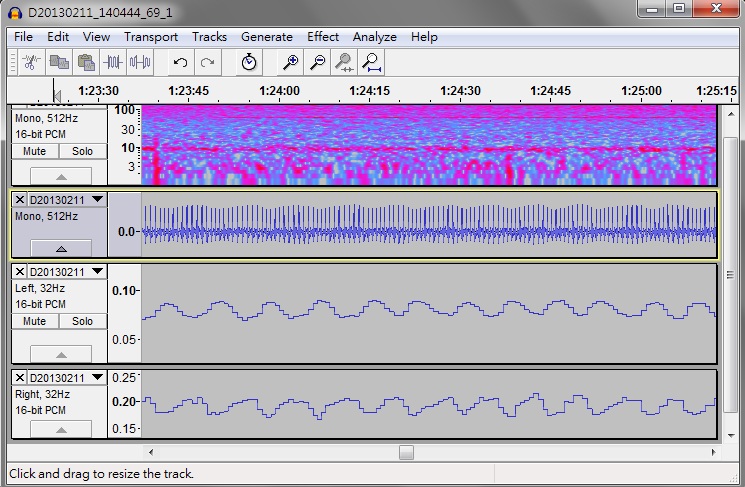This screenshot has width=745, height=487.
Task: Open the Edit menu
Action: click(x=58, y=37)
